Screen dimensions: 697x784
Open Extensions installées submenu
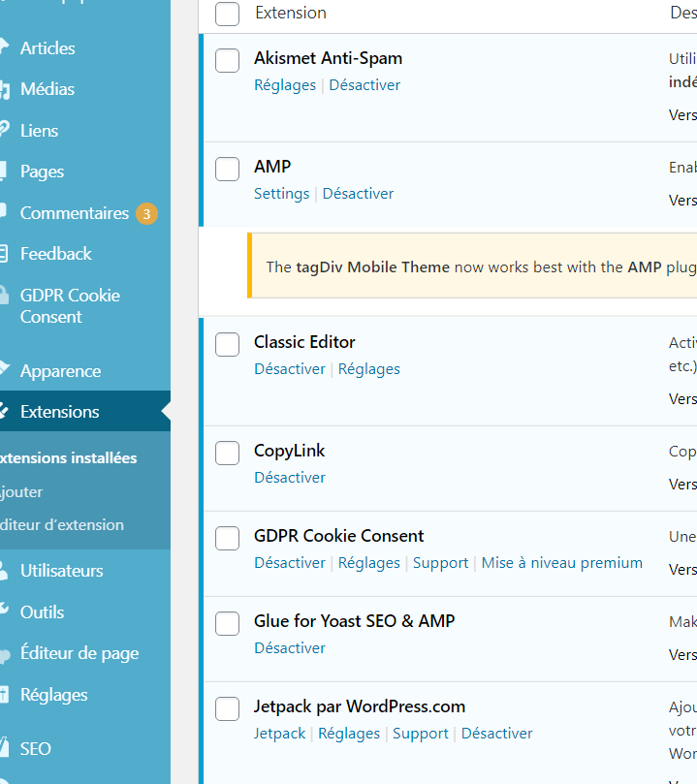point(69,458)
